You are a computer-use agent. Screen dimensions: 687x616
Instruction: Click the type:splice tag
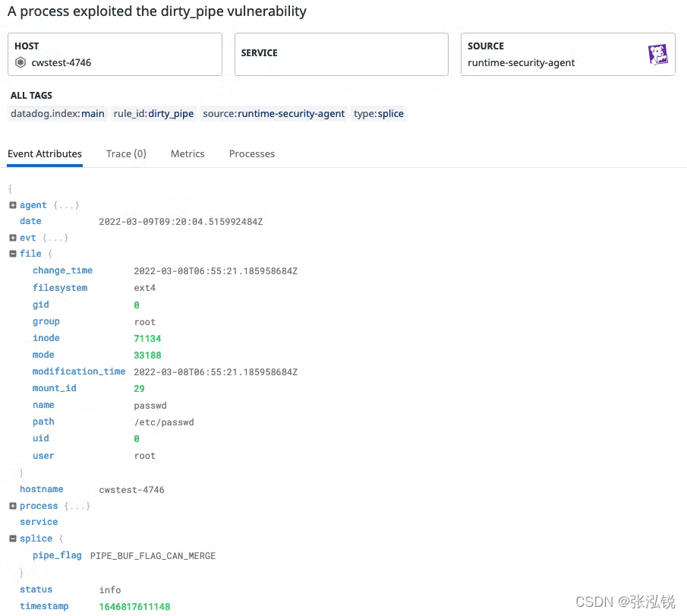pos(379,114)
